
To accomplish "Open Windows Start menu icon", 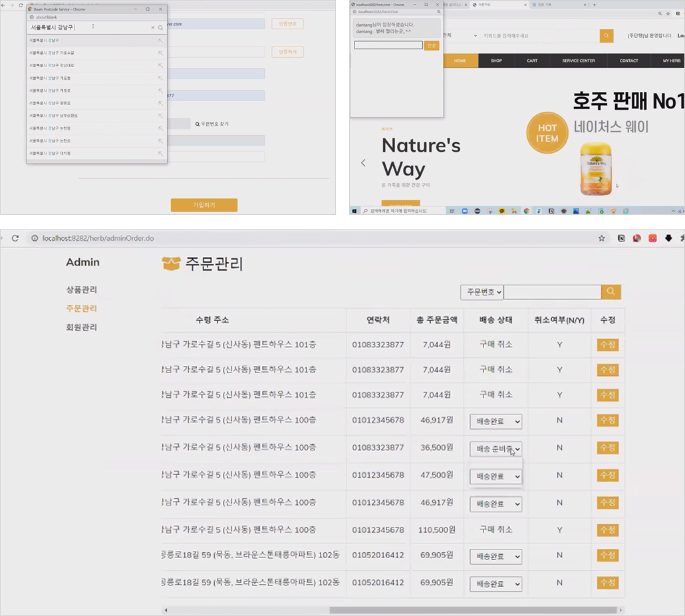I will (354, 211).
